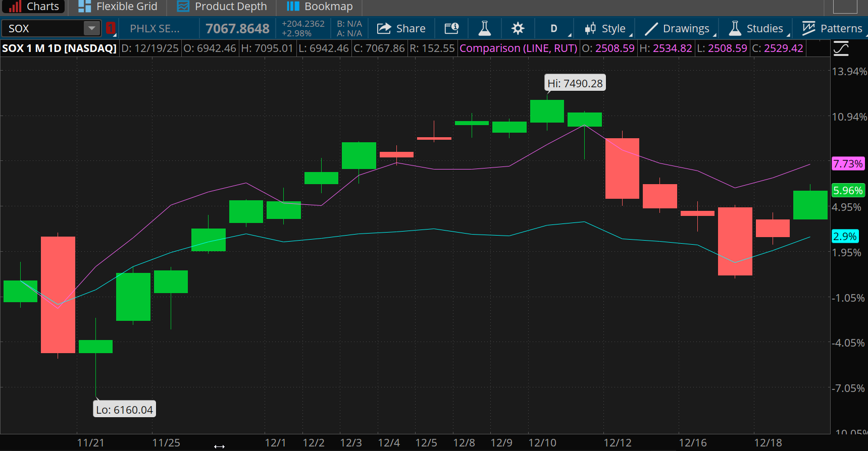Click the Comparison (LINE, RUT) study label
The image size is (868, 451).
pos(518,48)
